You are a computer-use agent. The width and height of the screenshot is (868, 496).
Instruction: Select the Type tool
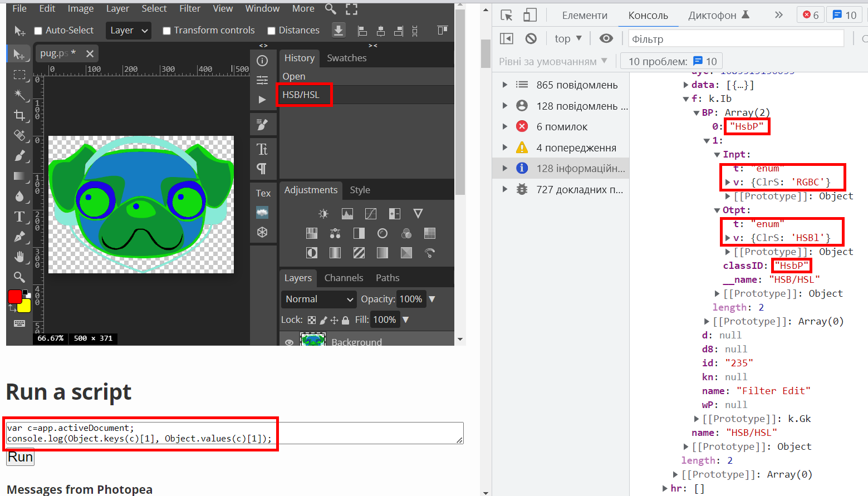click(19, 217)
